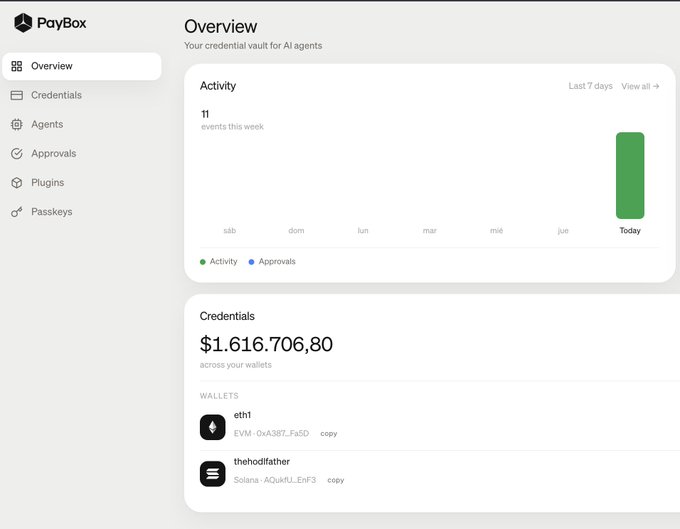Click the Solana · AQukfU...EnF3 address text
The width and height of the screenshot is (680, 529).
coord(275,480)
